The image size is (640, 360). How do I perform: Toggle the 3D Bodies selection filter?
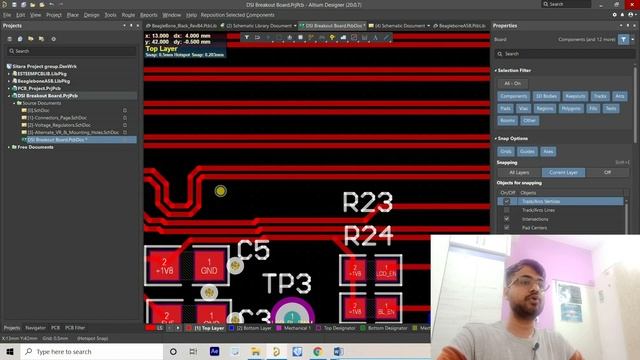tap(546, 96)
